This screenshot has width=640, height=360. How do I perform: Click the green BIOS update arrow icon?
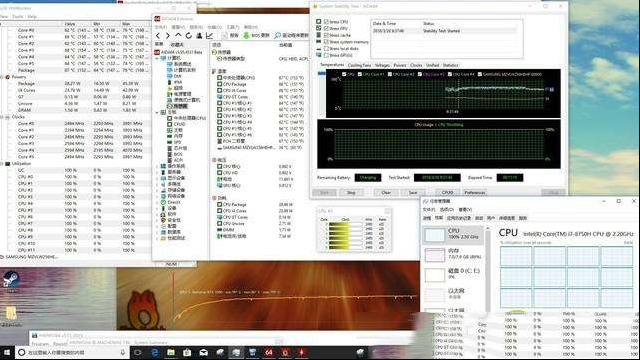coord(246,36)
